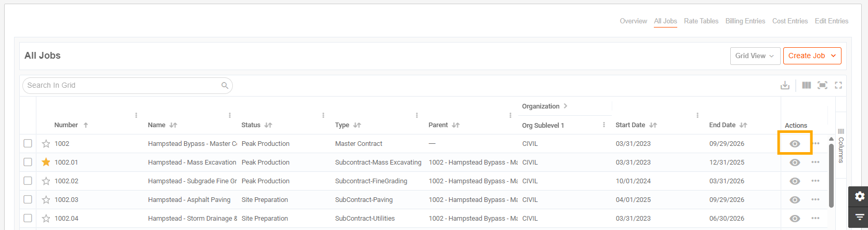The image size is (868, 230).
Task: Expand the Organization column group
Action: pos(565,106)
